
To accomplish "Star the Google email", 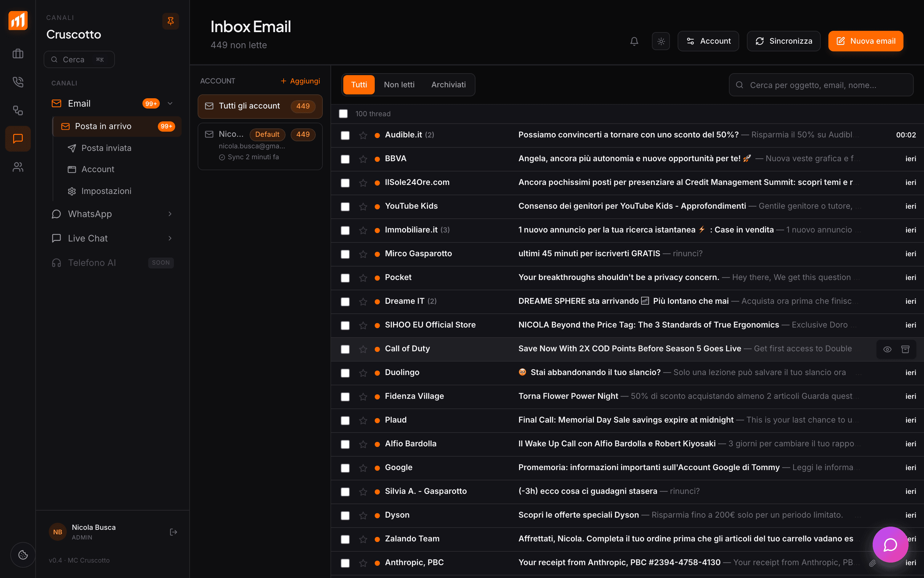I will click(363, 468).
